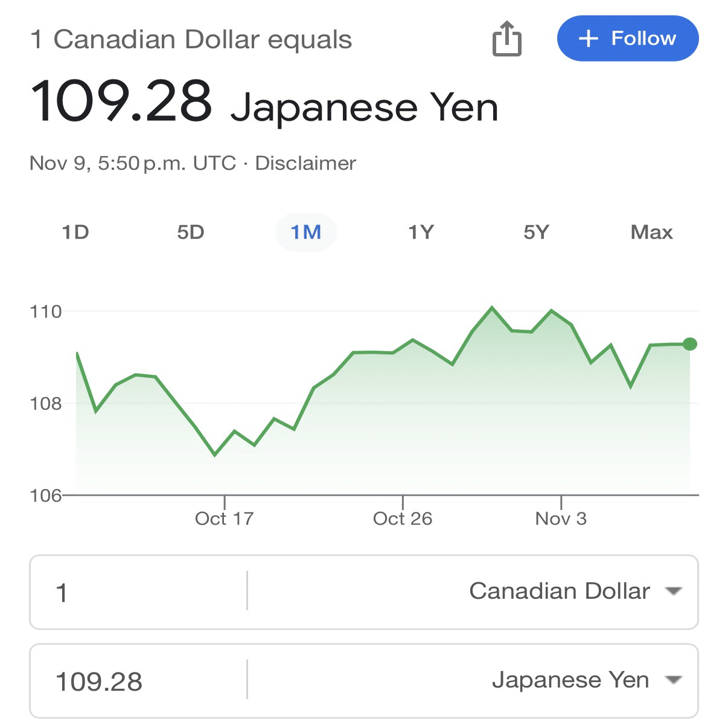The height and width of the screenshot is (728, 728).
Task: Switch to the 1Y chart view
Action: [422, 232]
